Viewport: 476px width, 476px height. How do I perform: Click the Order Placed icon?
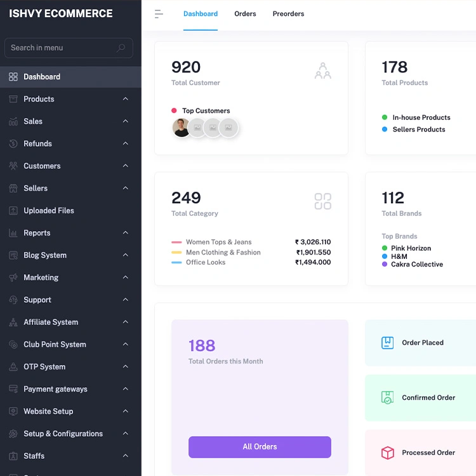click(x=387, y=343)
